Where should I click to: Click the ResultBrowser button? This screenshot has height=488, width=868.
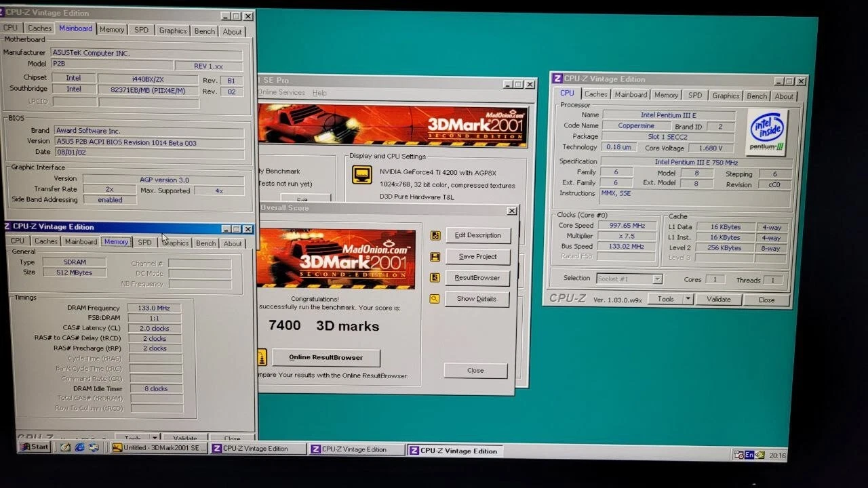pyautogui.click(x=477, y=278)
